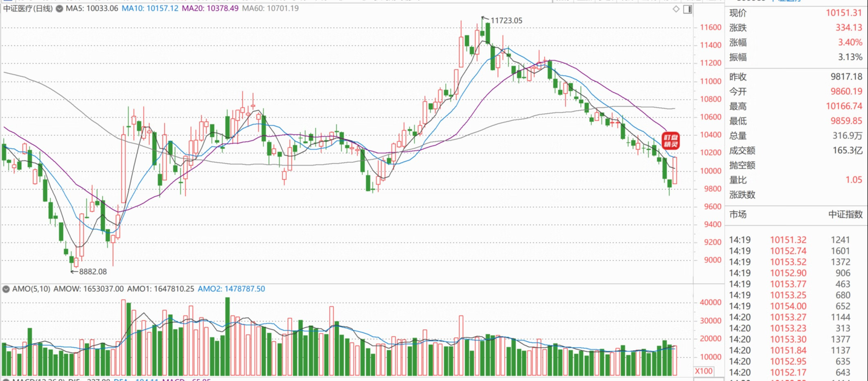Screen dimensions: 868x381
Task: Click the 涨幅 value 3.40%
Action: coord(850,43)
